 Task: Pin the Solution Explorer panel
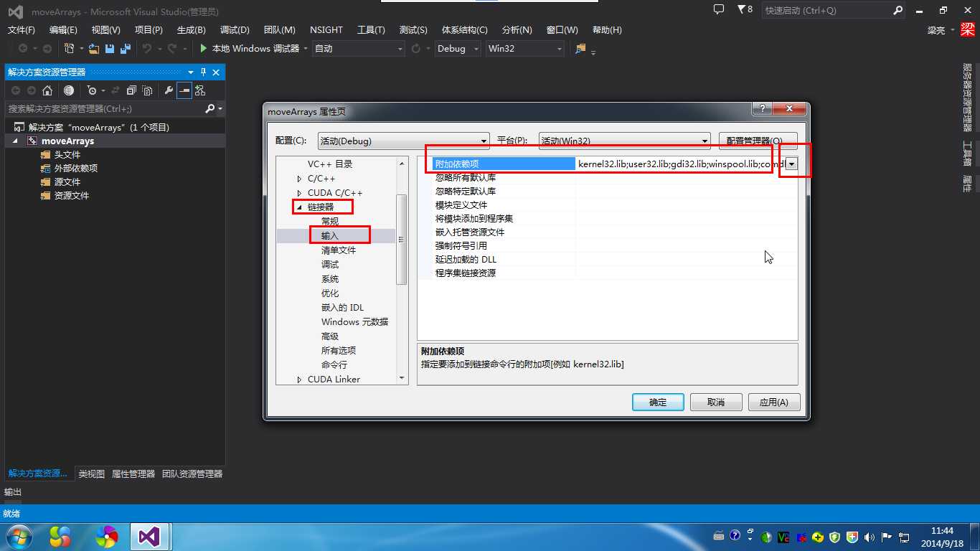(x=203, y=72)
